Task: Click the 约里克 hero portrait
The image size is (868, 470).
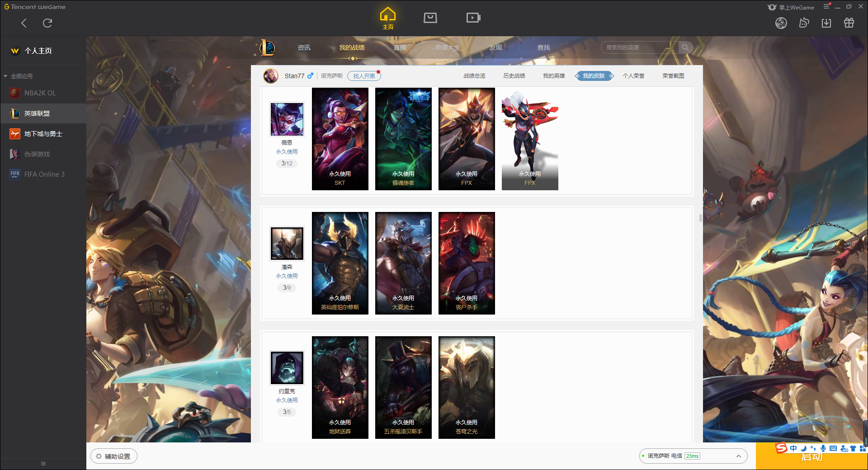Action: pyautogui.click(x=287, y=367)
